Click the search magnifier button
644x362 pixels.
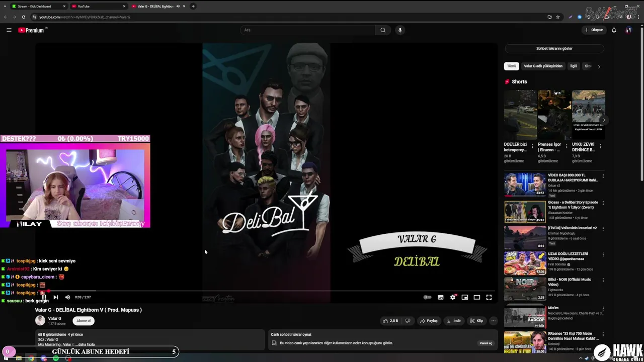(x=383, y=30)
